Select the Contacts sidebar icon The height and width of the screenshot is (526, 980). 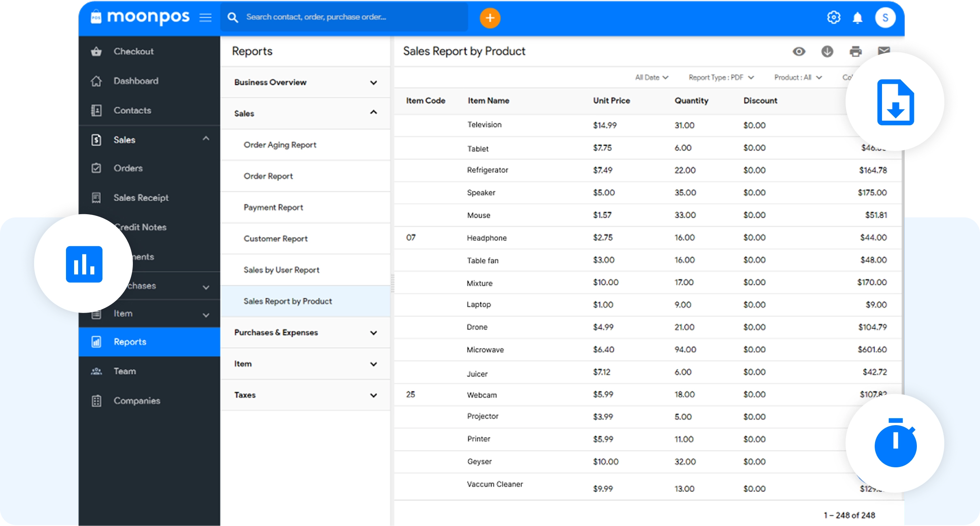pos(96,110)
